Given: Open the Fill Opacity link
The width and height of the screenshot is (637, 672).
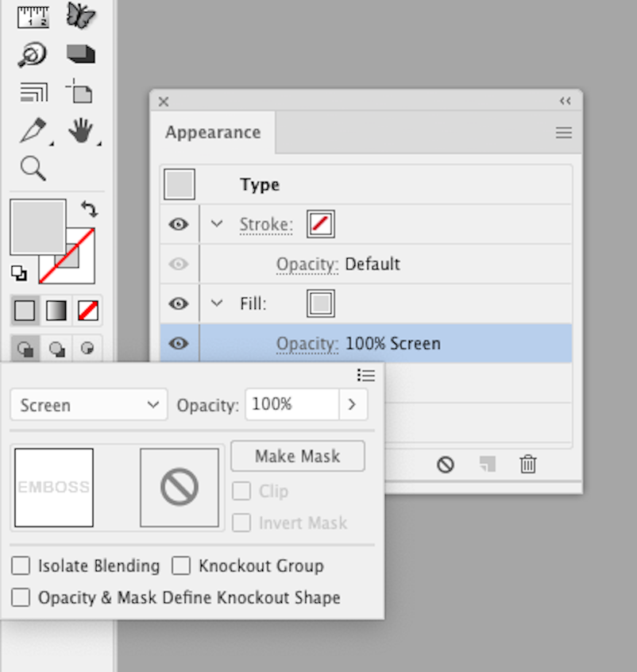Looking at the screenshot, I should pyautogui.click(x=307, y=344).
